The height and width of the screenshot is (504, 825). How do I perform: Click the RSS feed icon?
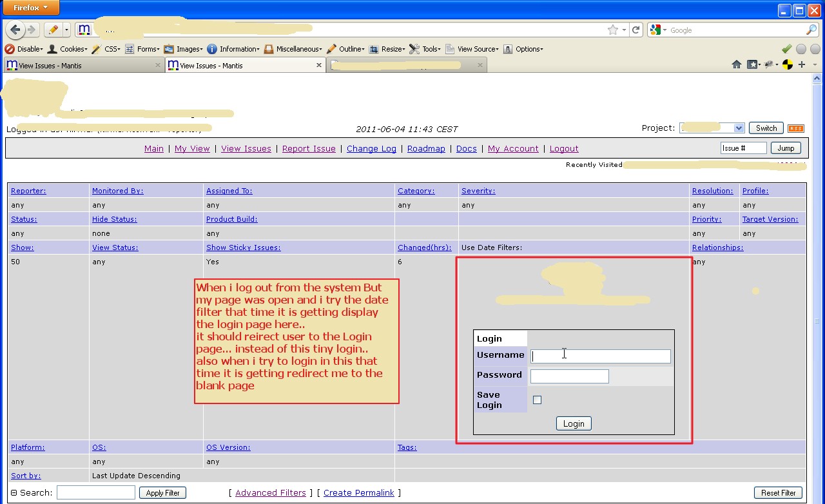coord(796,128)
